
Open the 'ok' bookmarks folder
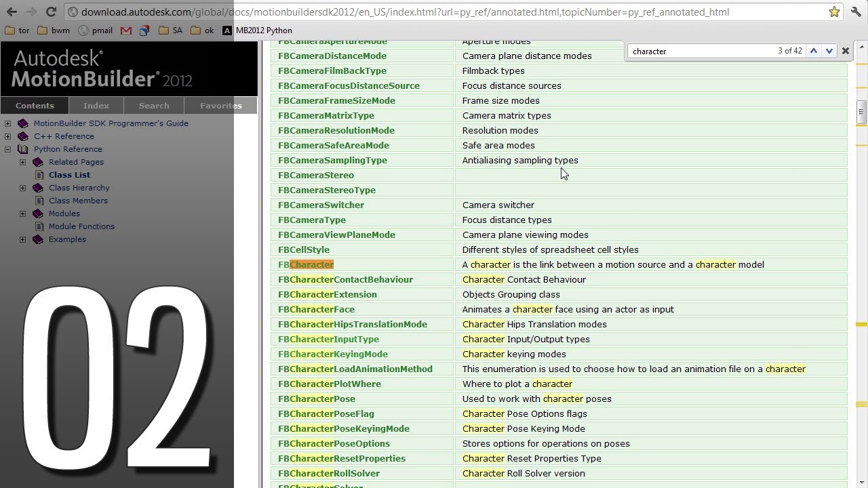(x=203, y=30)
